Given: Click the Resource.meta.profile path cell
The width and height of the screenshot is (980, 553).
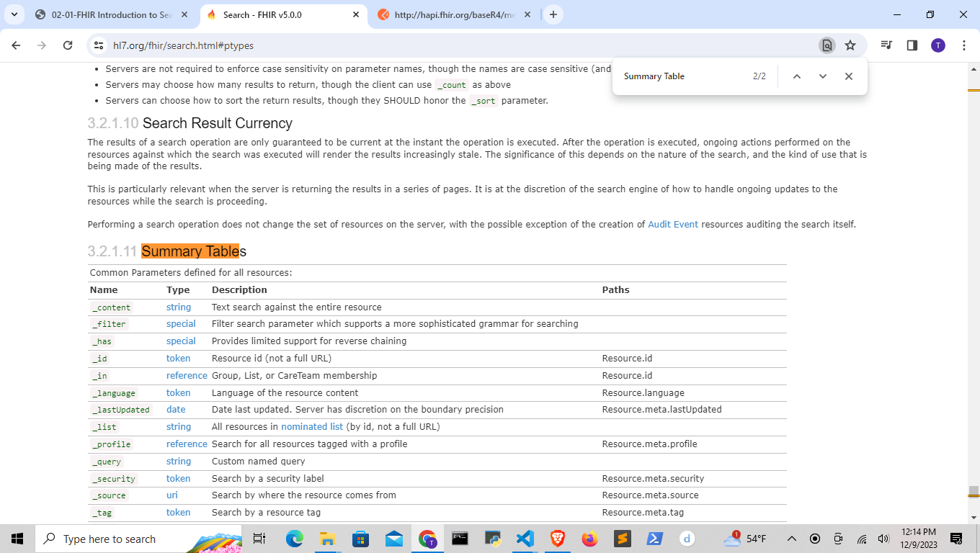Looking at the screenshot, I should click(650, 444).
